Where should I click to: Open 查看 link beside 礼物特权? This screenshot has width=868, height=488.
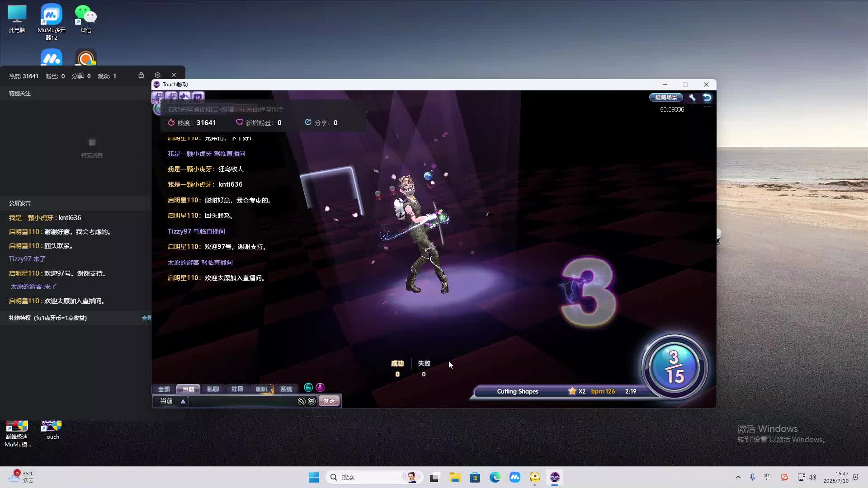pos(146,318)
